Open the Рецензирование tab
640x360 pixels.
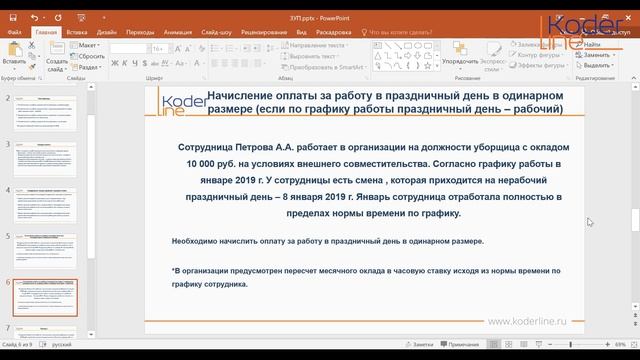coord(264,32)
